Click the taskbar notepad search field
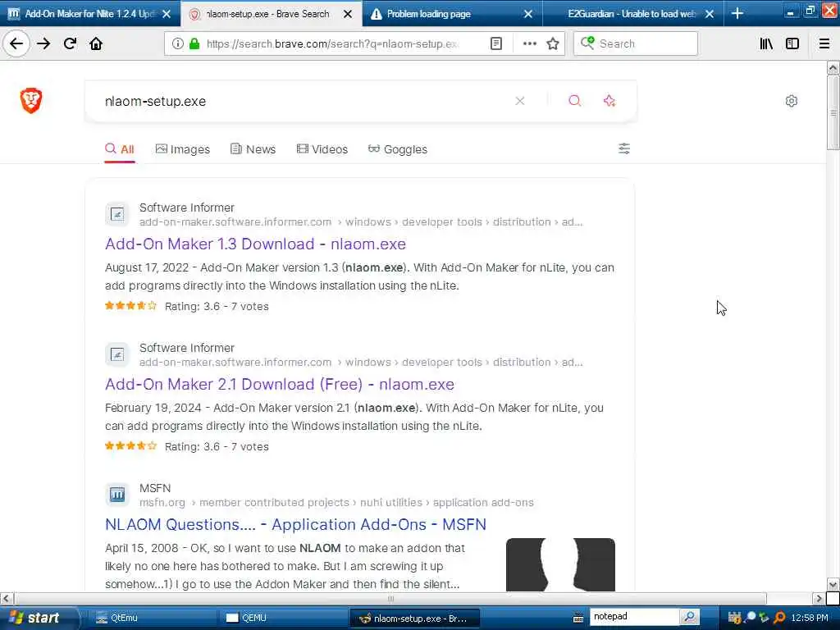Image resolution: width=840 pixels, height=630 pixels. (x=634, y=617)
